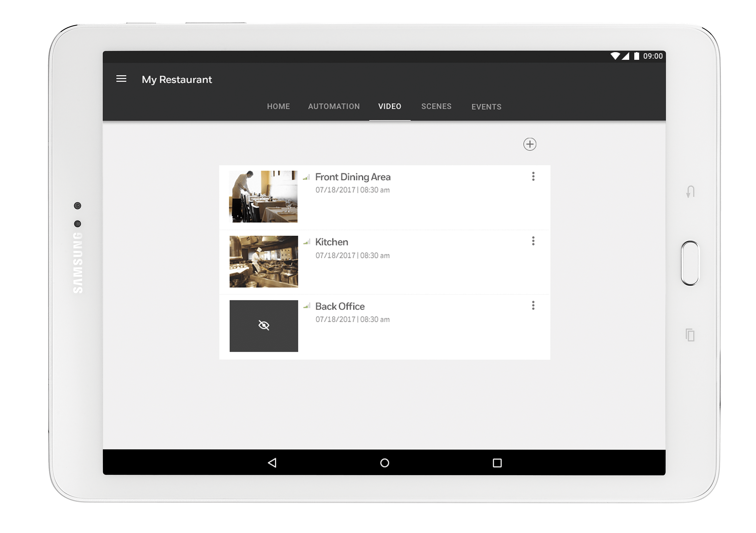The height and width of the screenshot is (533, 756).
Task: Open the Kitchen camera thumbnail
Action: pyautogui.click(x=264, y=261)
